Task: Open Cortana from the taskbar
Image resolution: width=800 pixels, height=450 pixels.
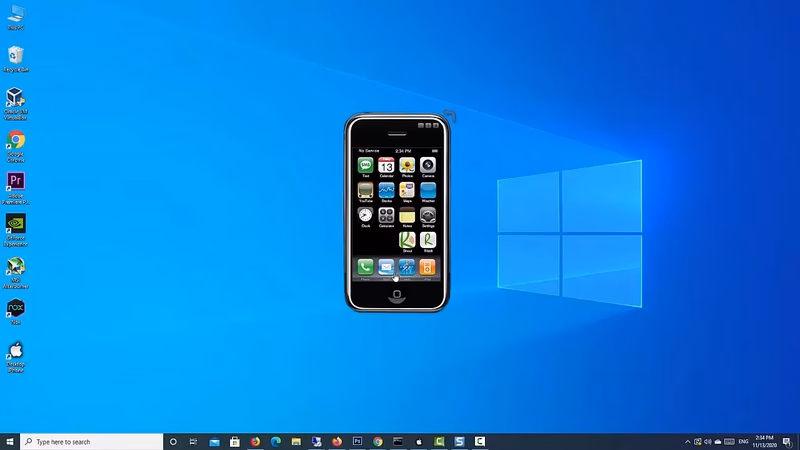Action: coord(173,442)
